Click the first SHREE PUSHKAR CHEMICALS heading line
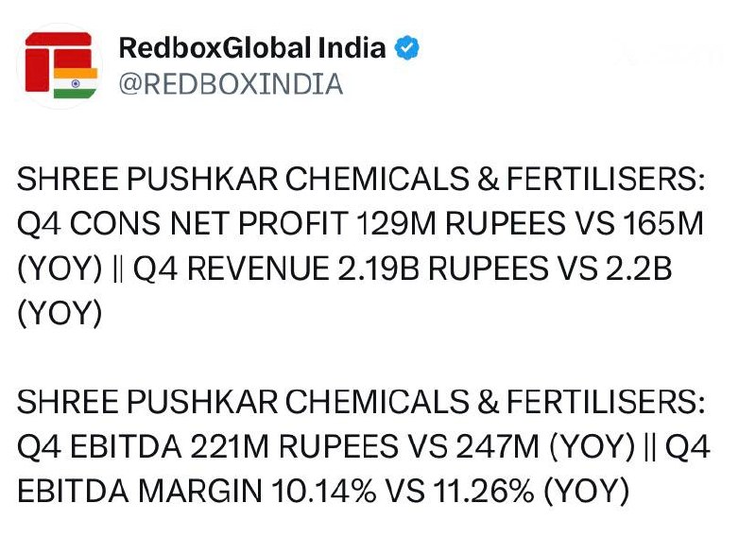756x538 pixels. pyautogui.click(x=361, y=179)
